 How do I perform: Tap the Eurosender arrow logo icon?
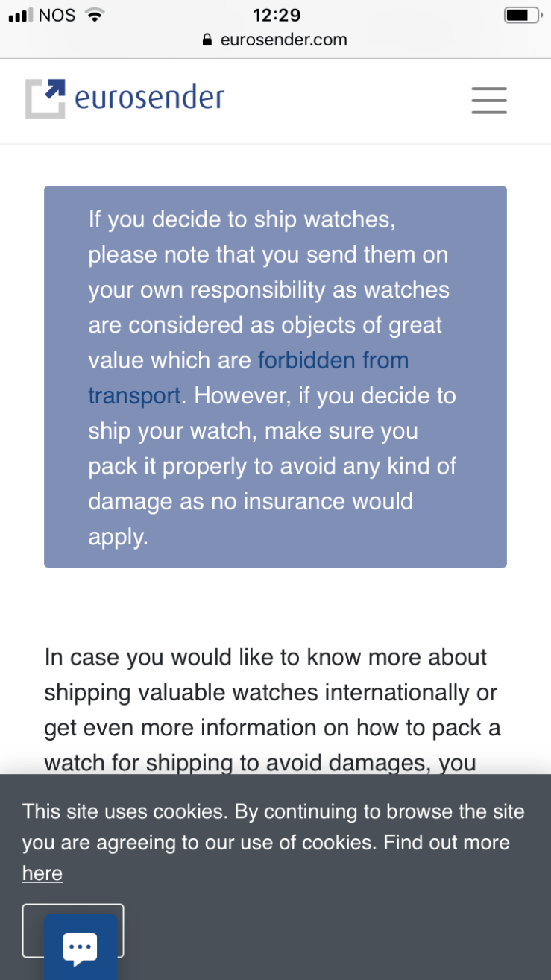(45, 98)
